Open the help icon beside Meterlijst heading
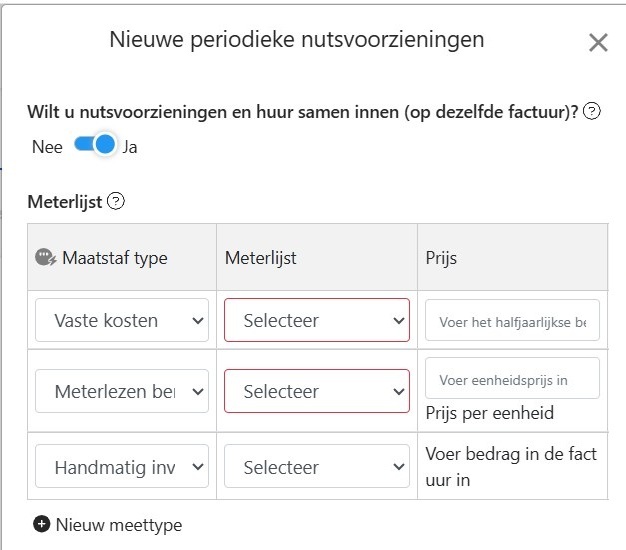626x550 pixels. [116, 201]
